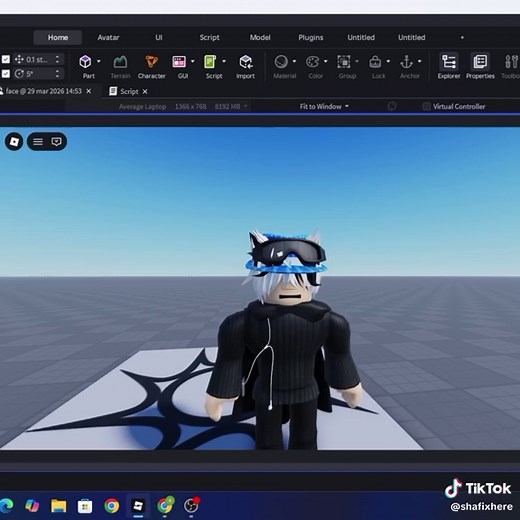Screen dimensions: 520x520
Task: Open the first Untitled ribbon tab
Action: coord(361,37)
